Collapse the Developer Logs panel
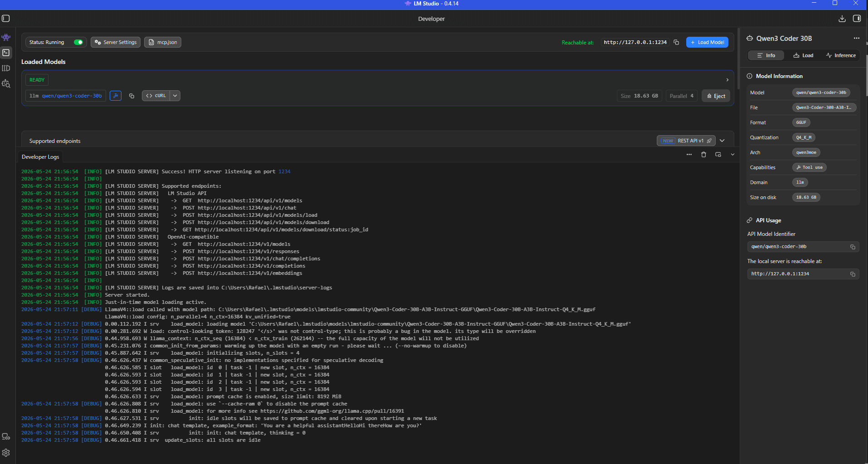This screenshot has height=464, width=868. point(732,155)
